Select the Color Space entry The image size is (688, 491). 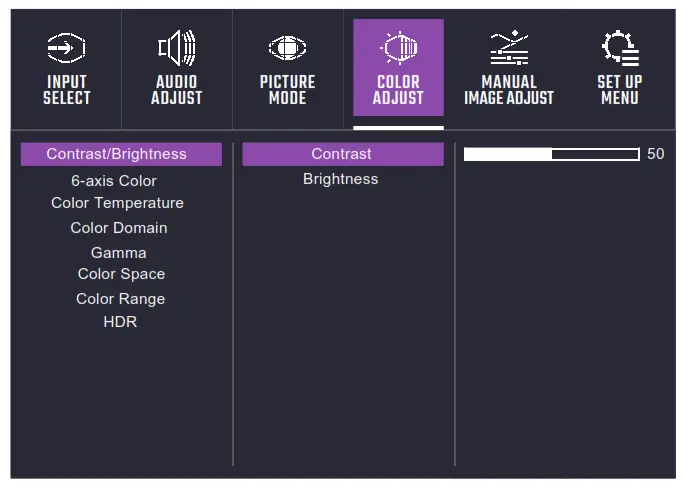(x=121, y=274)
